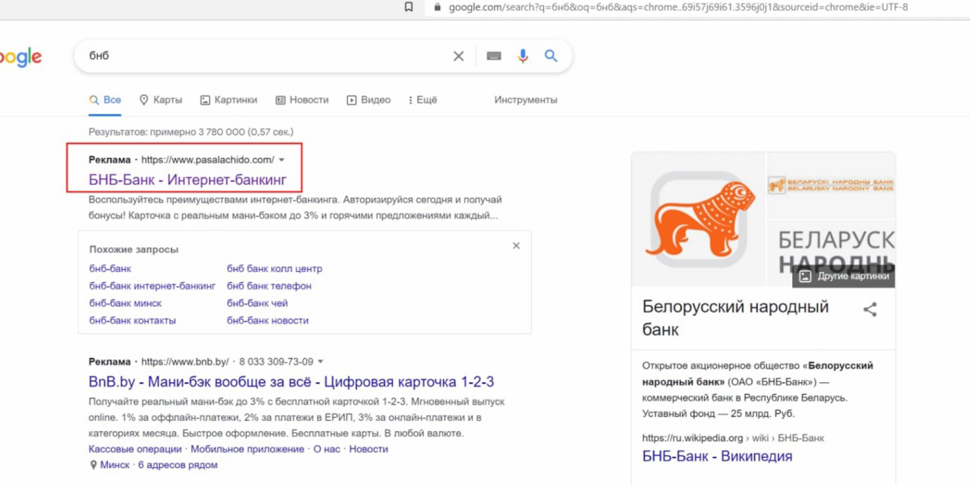Open the Новости search tab

click(302, 100)
